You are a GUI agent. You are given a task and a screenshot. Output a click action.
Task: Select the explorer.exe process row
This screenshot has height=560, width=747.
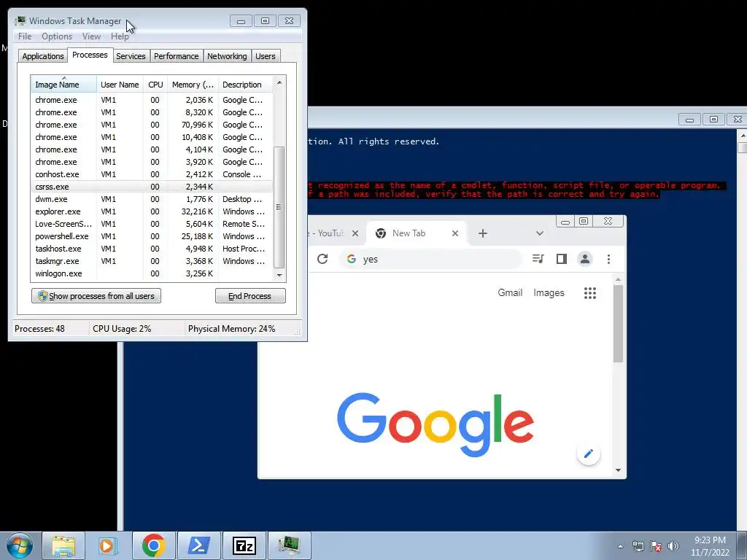click(152, 211)
